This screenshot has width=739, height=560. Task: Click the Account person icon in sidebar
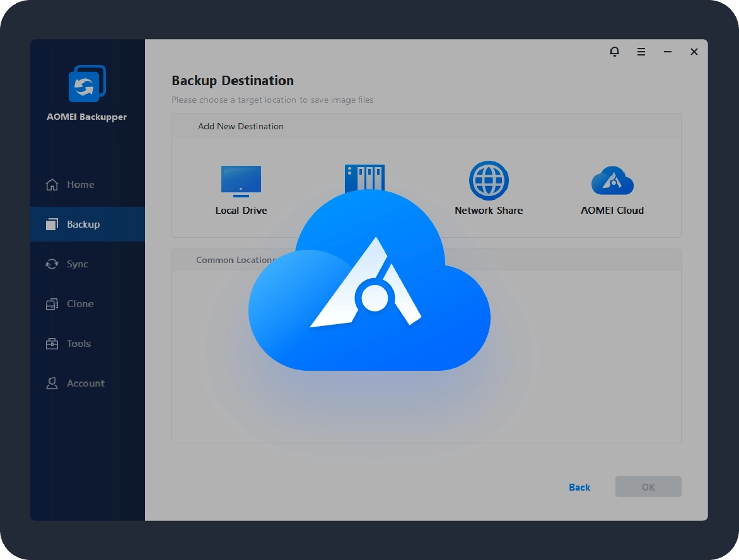point(52,383)
